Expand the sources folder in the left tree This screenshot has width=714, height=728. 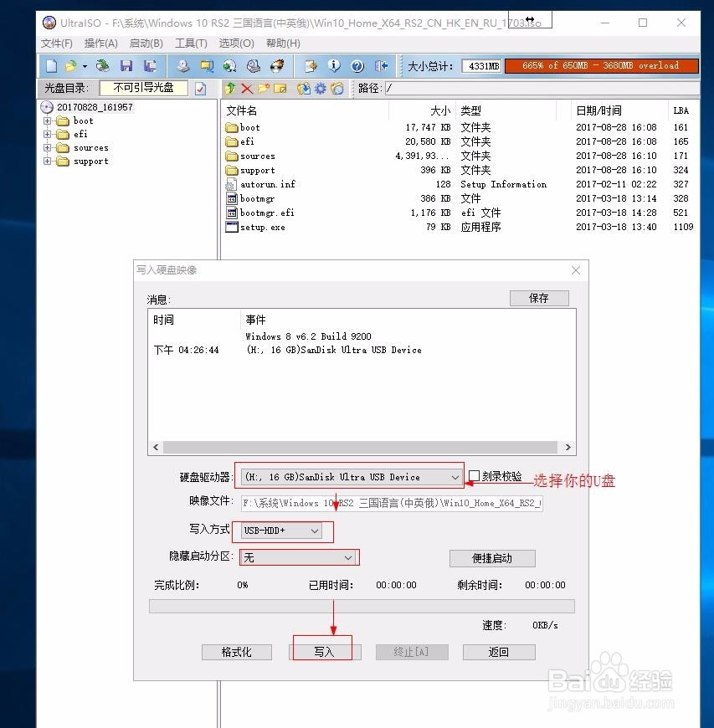[48, 147]
